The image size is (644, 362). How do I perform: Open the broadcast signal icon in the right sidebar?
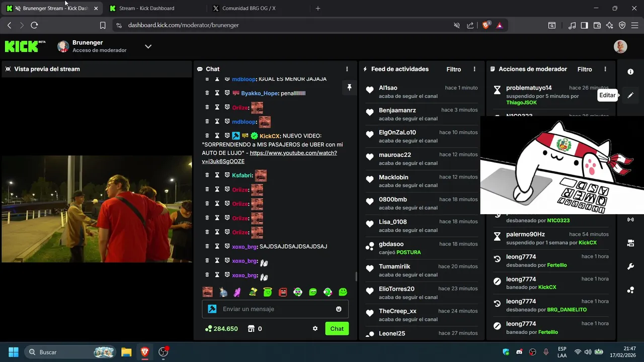(x=630, y=220)
